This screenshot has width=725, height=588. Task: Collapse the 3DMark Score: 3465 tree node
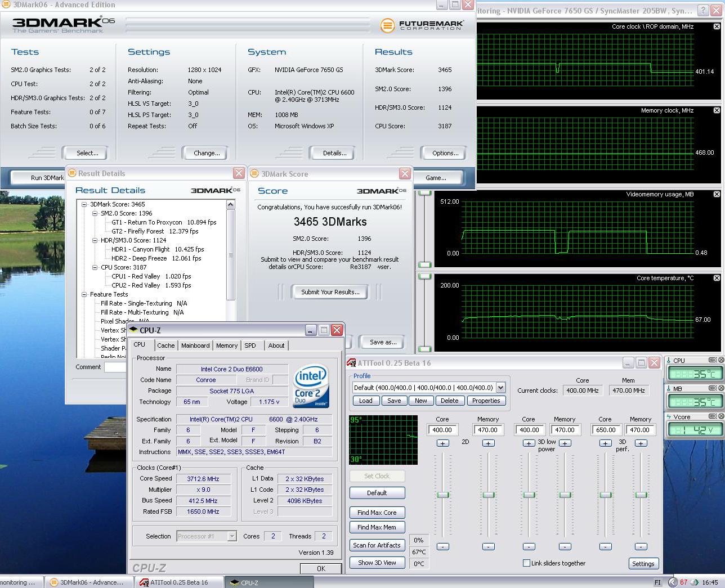(84, 204)
